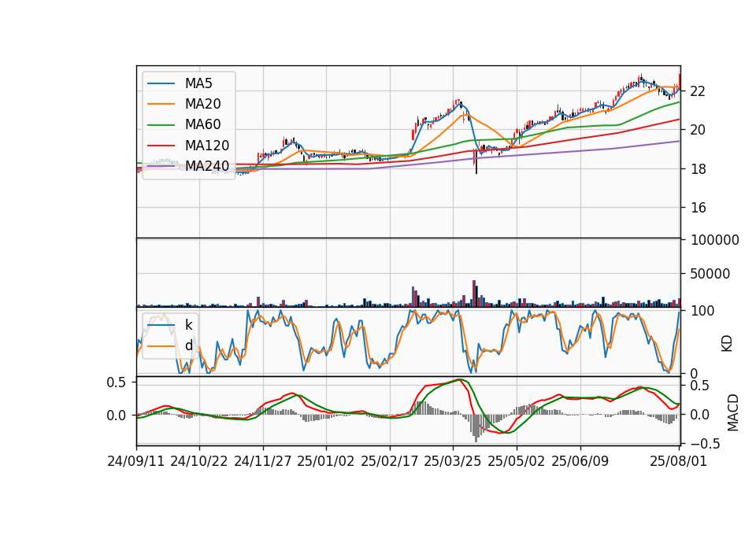Click the green MA60 legend line sample

[x=161, y=125]
